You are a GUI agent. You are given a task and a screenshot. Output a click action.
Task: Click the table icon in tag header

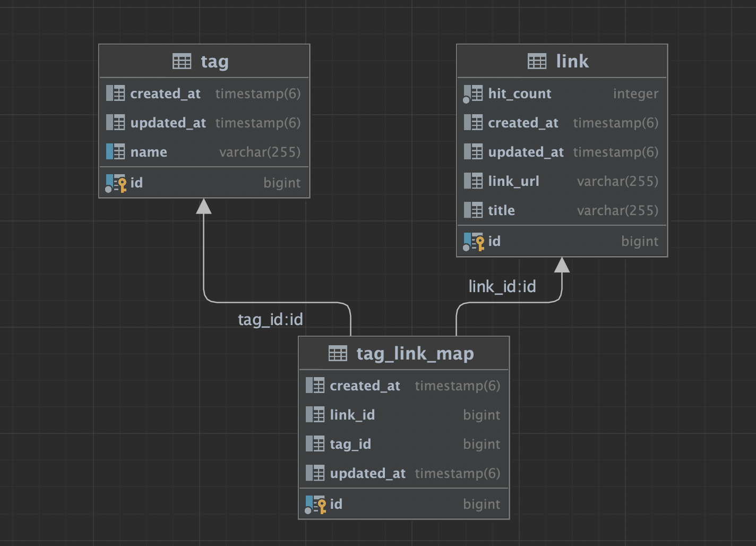182,62
